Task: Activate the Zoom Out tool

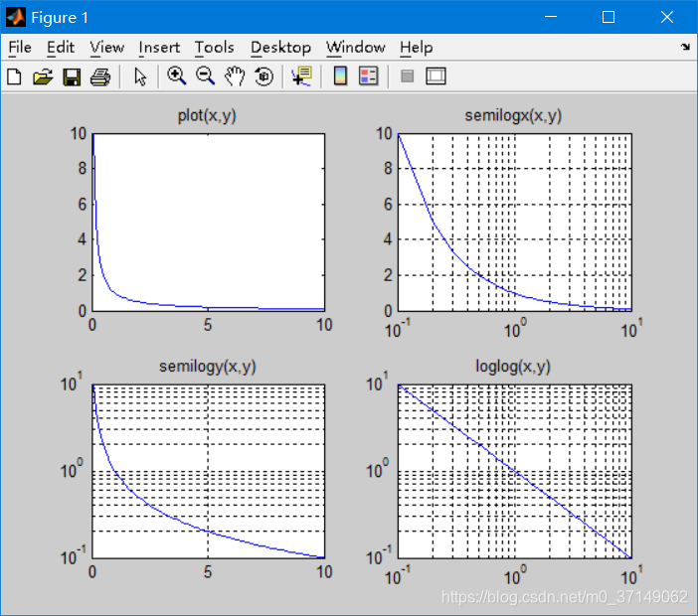Action: [205, 77]
